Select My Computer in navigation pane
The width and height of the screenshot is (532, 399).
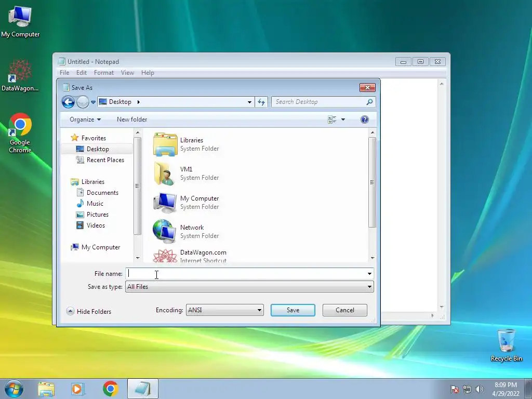(100, 247)
